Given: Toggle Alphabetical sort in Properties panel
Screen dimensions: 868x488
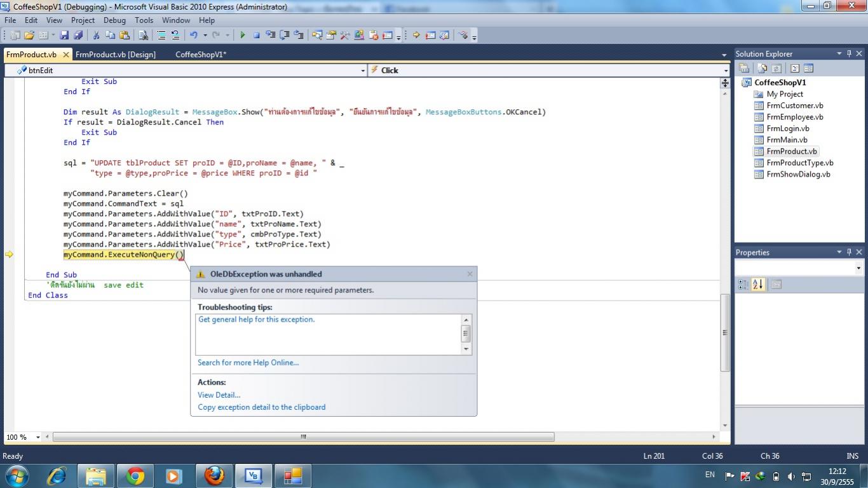Looking at the screenshot, I should (x=758, y=285).
